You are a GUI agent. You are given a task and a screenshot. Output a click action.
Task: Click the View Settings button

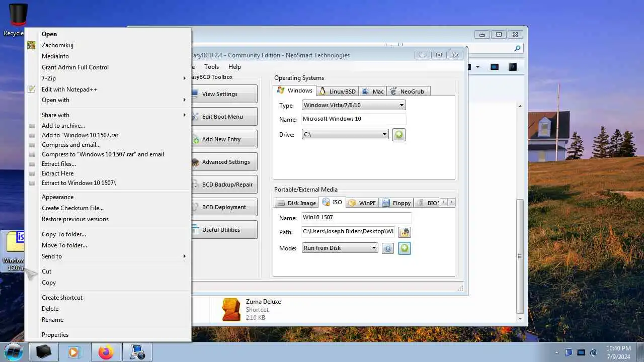tap(224, 94)
